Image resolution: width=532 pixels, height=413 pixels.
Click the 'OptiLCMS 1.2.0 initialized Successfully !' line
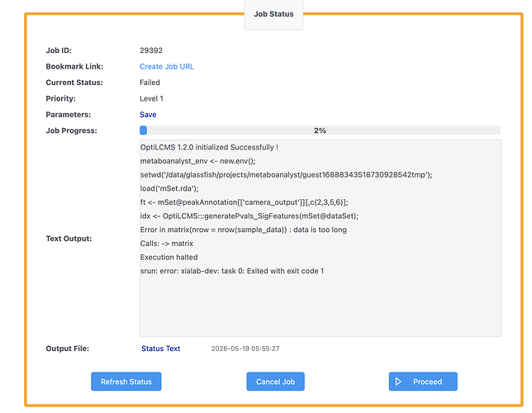pyautogui.click(x=209, y=147)
